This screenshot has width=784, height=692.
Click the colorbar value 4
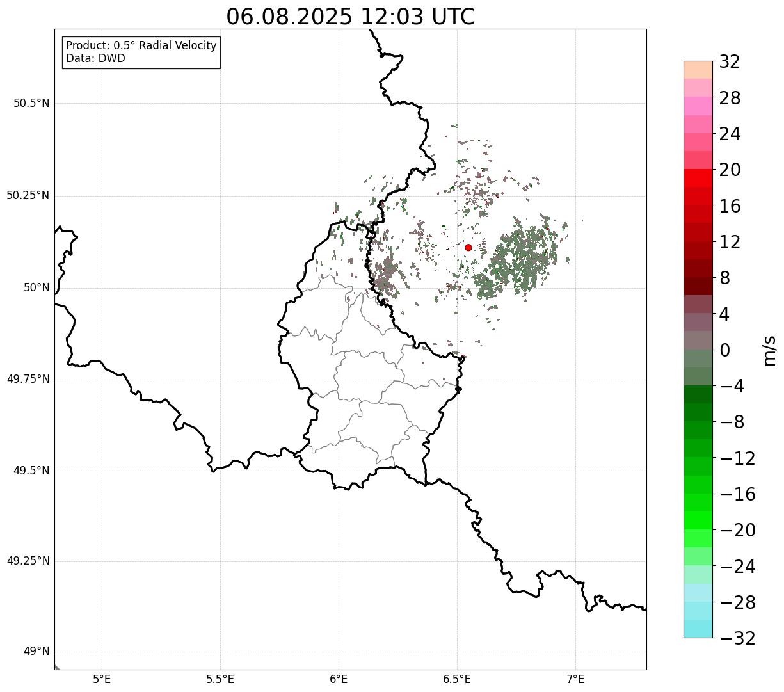(724, 314)
